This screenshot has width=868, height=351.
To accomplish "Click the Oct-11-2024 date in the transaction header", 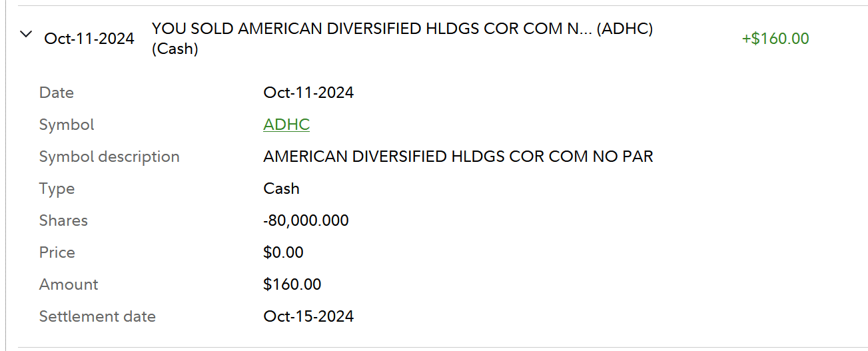I will coord(89,39).
